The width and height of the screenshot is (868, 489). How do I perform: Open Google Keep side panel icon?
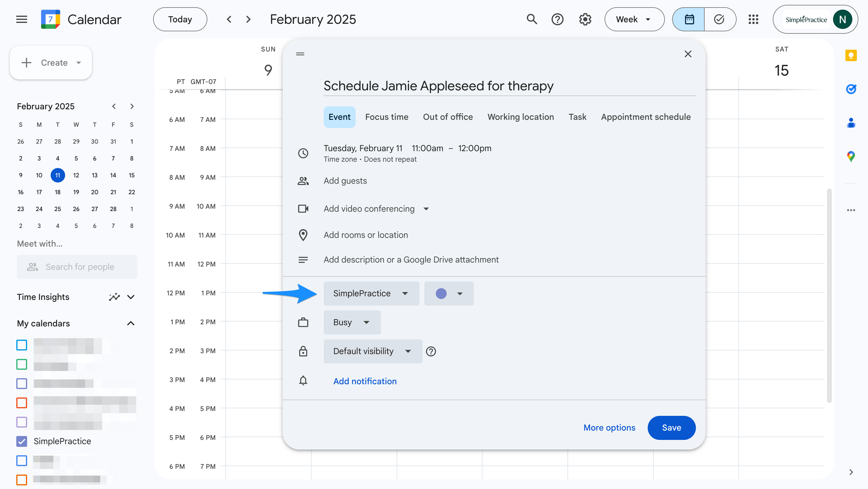coord(851,55)
